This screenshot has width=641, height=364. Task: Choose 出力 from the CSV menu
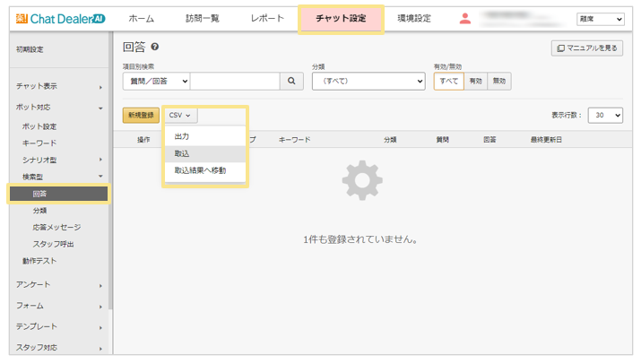(x=182, y=136)
